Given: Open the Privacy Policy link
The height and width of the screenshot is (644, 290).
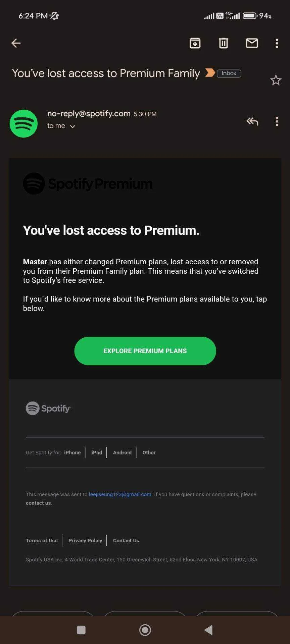Looking at the screenshot, I should tap(85, 540).
